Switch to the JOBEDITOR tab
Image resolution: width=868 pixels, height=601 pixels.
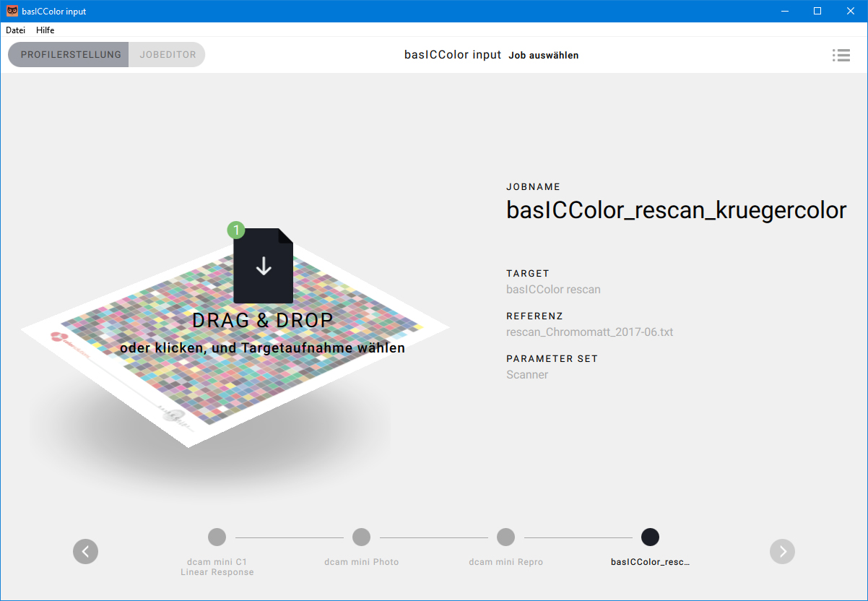pos(168,55)
